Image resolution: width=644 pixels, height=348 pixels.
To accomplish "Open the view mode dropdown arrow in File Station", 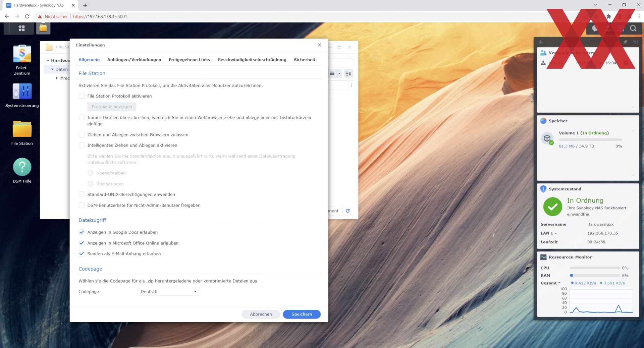I will click(x=339, y=73).
